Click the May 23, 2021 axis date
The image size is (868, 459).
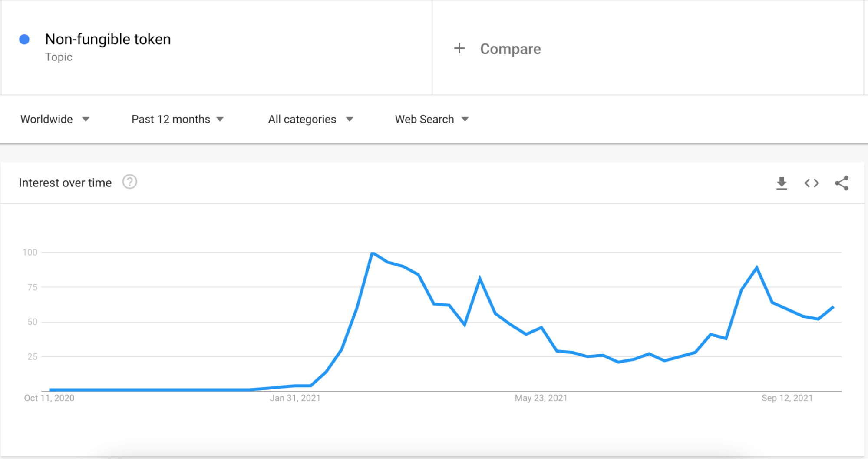click(x=541, y=398)
